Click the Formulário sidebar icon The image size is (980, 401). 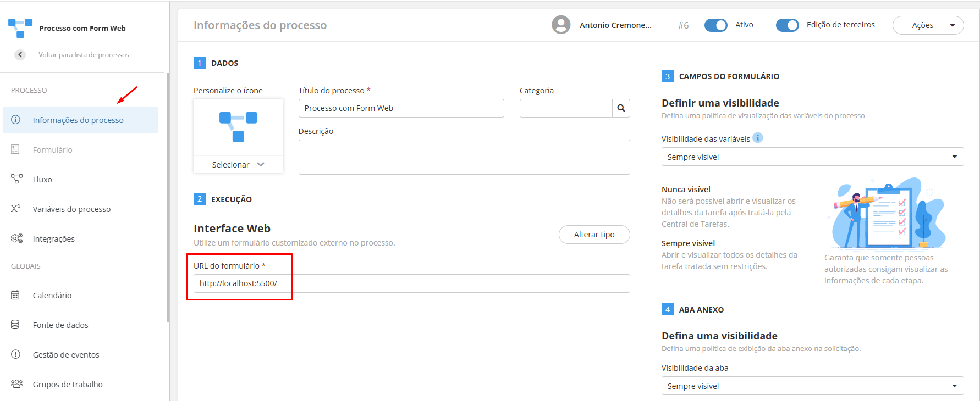coord(15,149)
